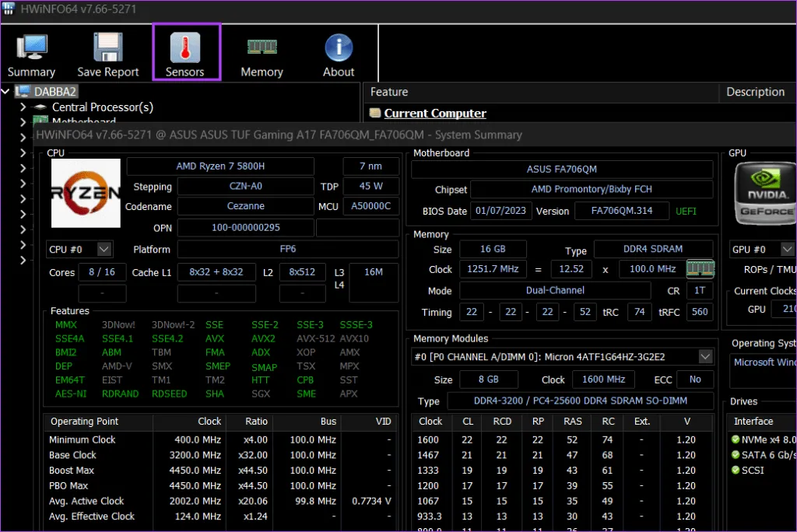Open the Summary toolbar icon

[x=31, y=49]
